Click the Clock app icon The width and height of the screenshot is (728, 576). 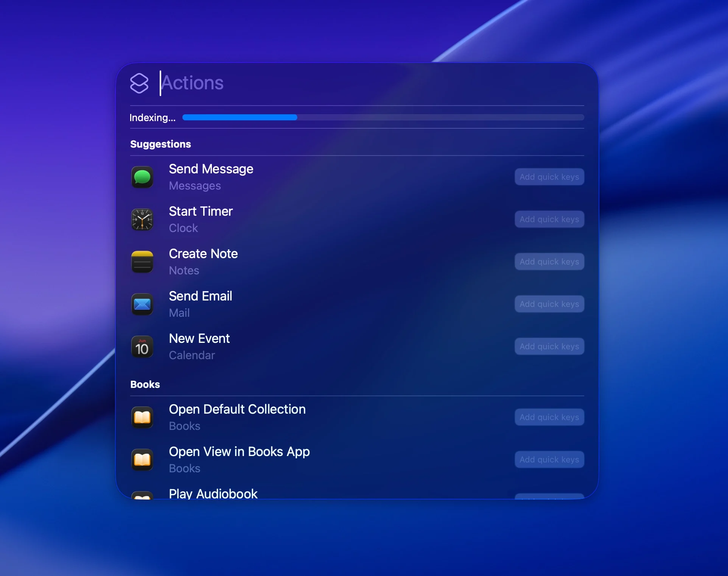[x=142, y=220]
